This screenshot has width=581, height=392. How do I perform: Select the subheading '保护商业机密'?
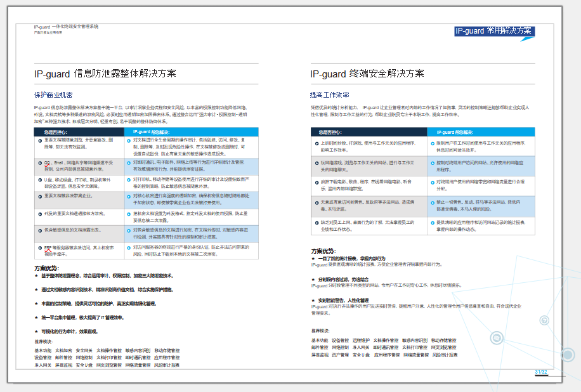[x=53, y=95]
